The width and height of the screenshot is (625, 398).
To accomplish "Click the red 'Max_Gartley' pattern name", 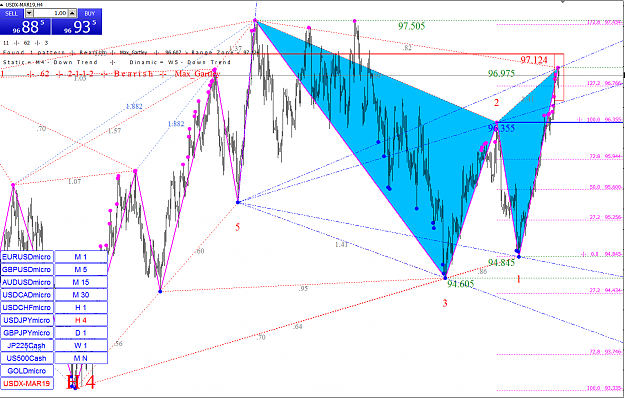I will click(x=197, y=74).
